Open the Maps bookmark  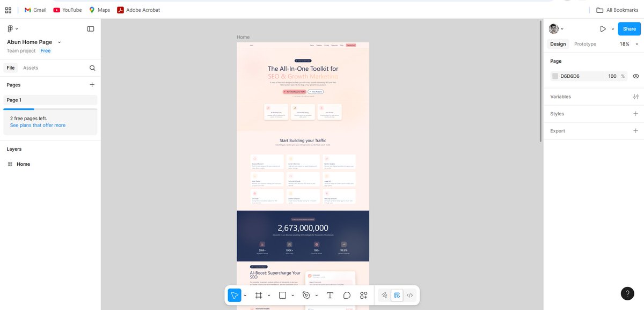click(99, 10)
